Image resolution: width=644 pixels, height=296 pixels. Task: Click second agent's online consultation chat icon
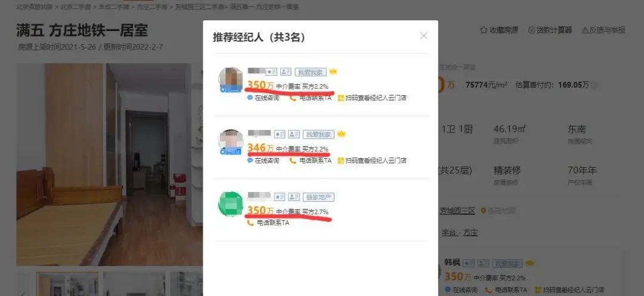point(250,161)
